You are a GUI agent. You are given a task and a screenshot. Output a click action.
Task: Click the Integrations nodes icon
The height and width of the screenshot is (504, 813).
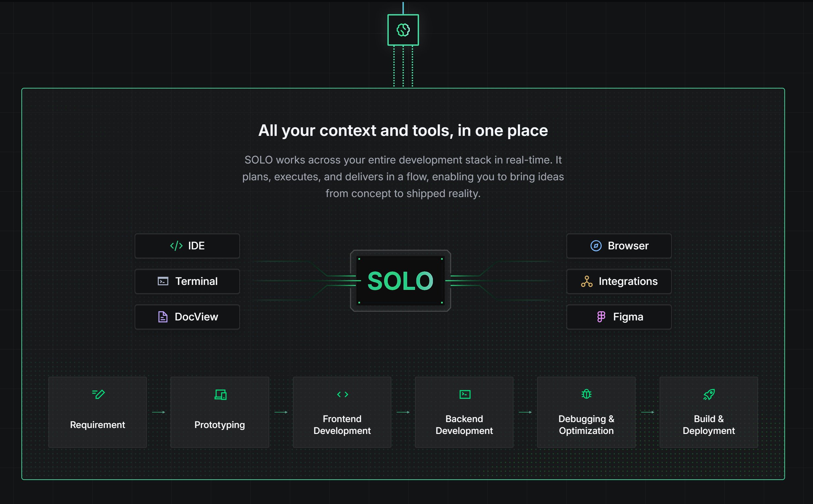point(587,281)
